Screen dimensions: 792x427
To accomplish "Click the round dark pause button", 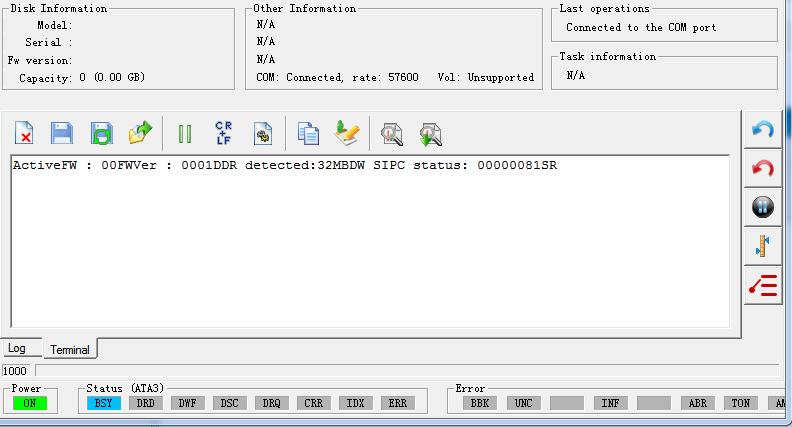I will click(x=763, y=207).
